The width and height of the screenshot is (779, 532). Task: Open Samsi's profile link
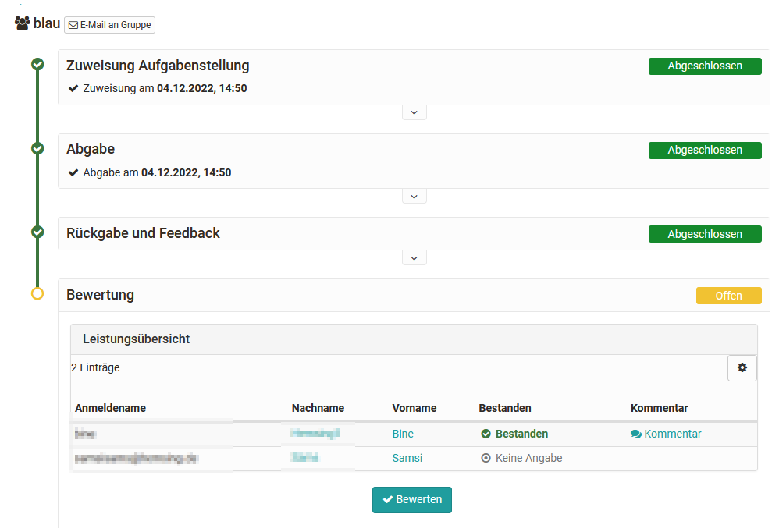(x=407, y=458)
